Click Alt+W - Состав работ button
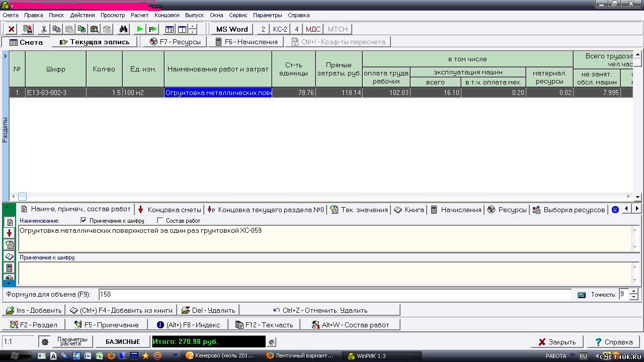Image resolution: width=644 pixels, height=362 pixels. 350,325
